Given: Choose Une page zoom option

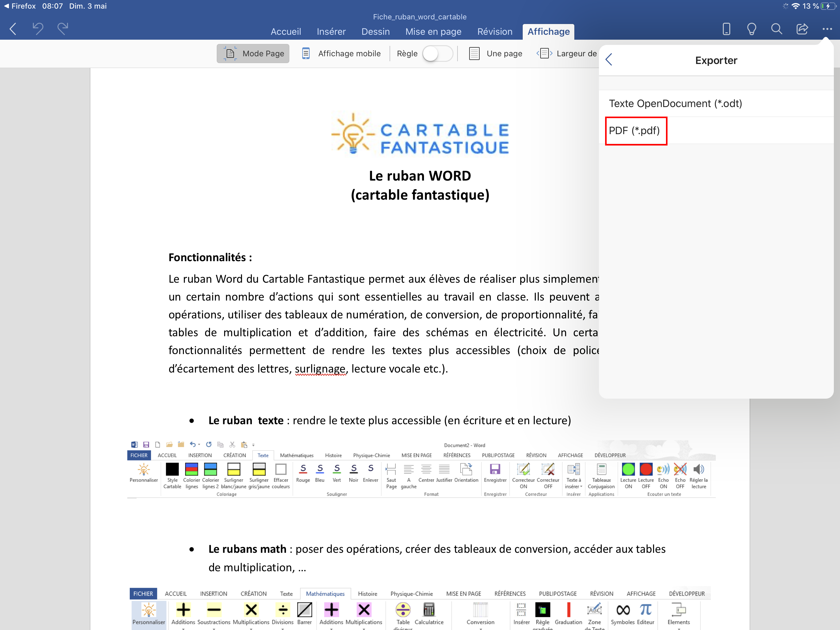Looking at the screenshot, I should pyautogui.click(x=496, y=54).
